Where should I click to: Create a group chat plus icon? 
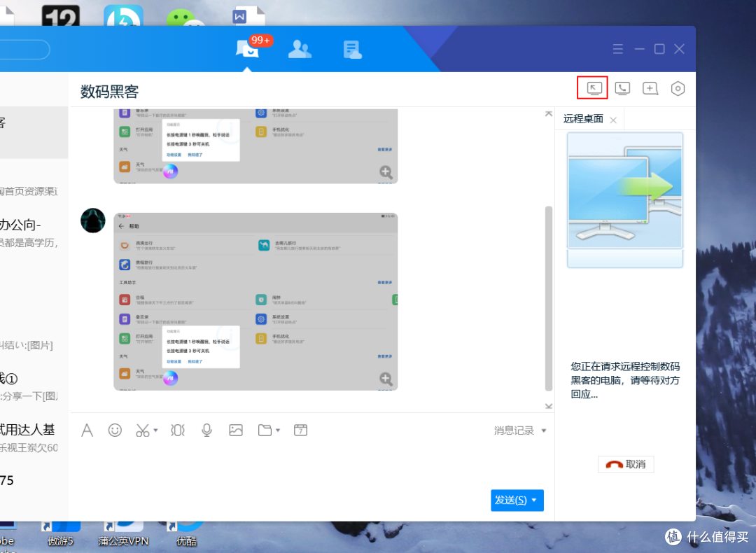tap(650, 88)
